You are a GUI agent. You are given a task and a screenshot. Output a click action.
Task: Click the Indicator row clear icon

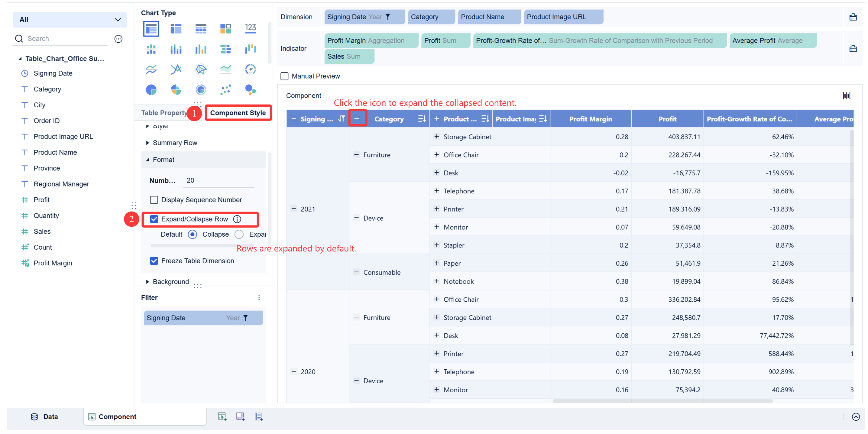853,49
